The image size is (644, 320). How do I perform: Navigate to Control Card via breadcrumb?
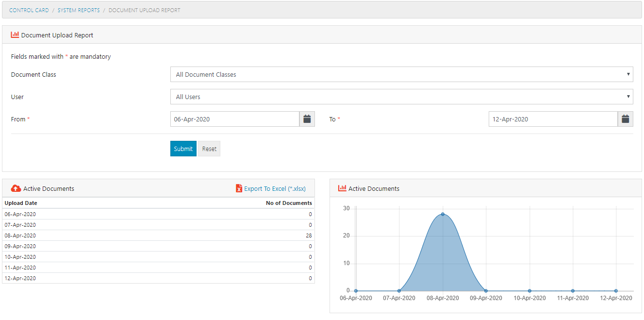[29, 10]
